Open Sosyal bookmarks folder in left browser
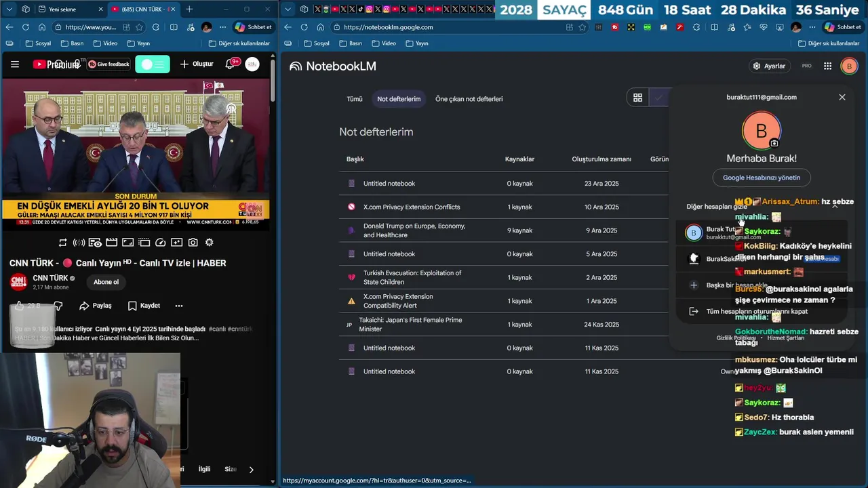 (38, 43)
